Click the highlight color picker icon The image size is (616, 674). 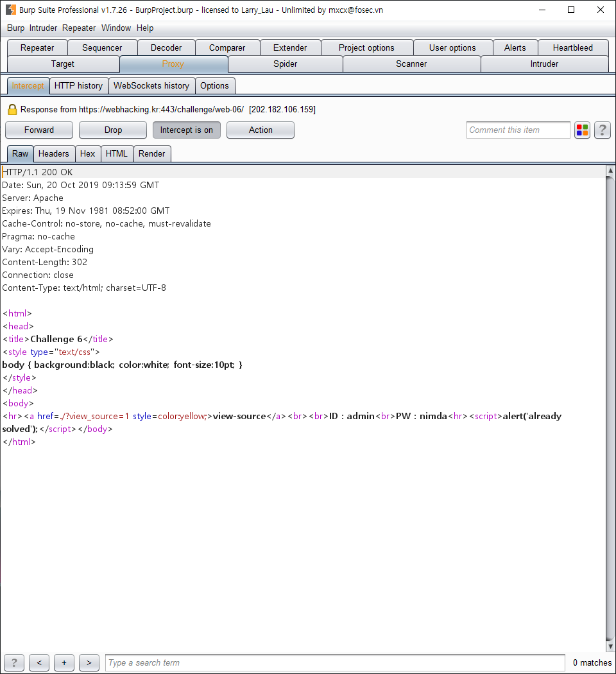click(x=582, y=130)
